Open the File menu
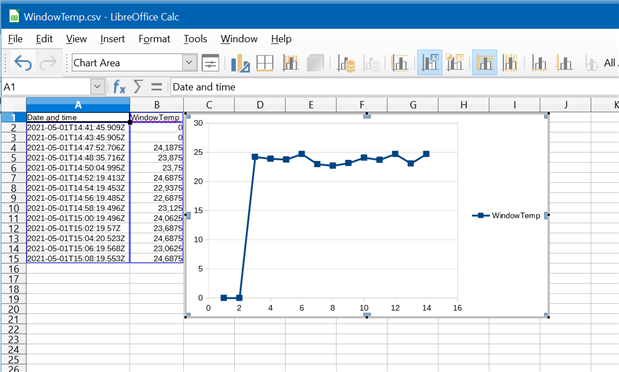The image size is (619, 372). click(x=15, y=39)
